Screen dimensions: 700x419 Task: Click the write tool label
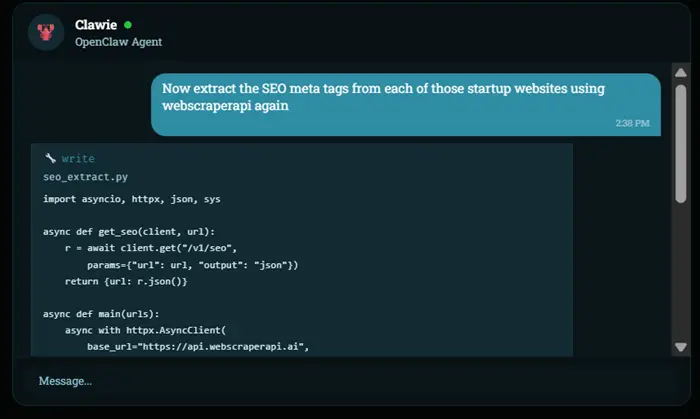78,158
